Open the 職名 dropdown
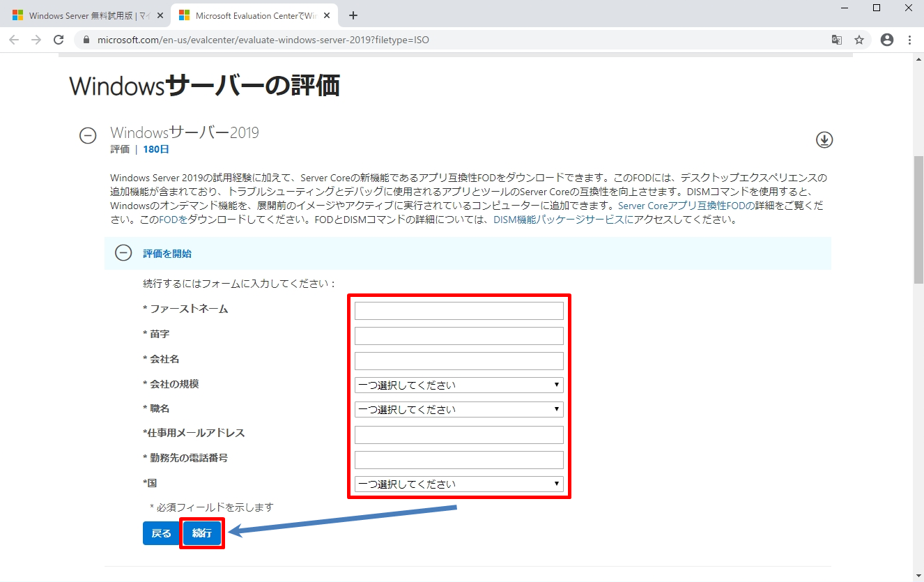Screen dimensions: 924x582 coord(459,409)
